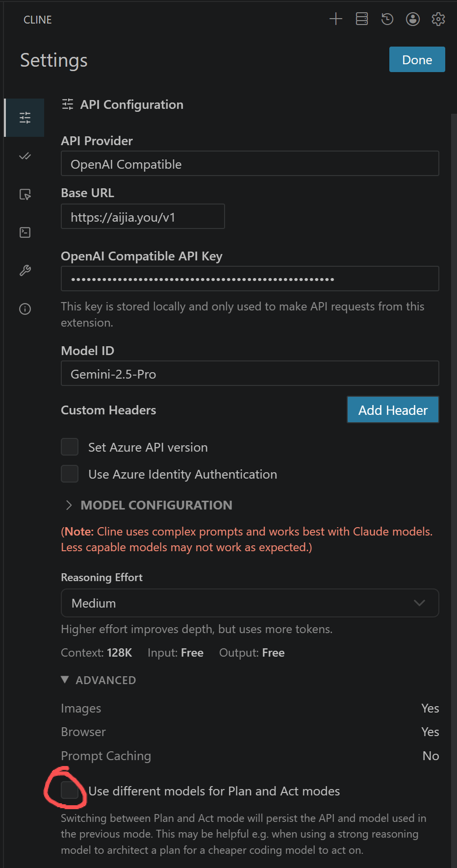Open the About info sidebar icon
This screenshot has height=868, width=457.
pos(25,309)
